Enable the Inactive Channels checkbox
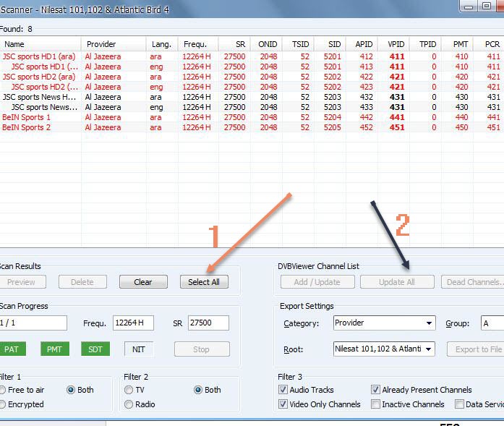Image resolution: width=504 pixels, height=426 pixels. 375,404
